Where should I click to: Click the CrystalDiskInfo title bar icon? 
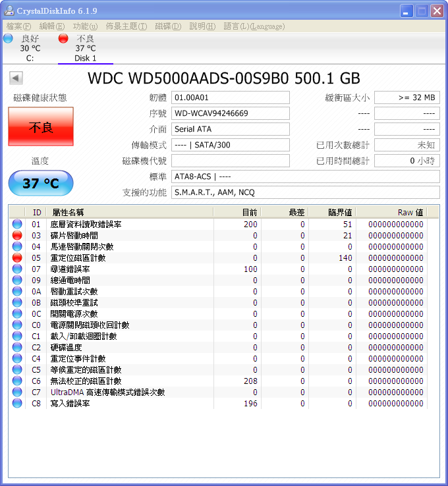[x=9, y=11]
